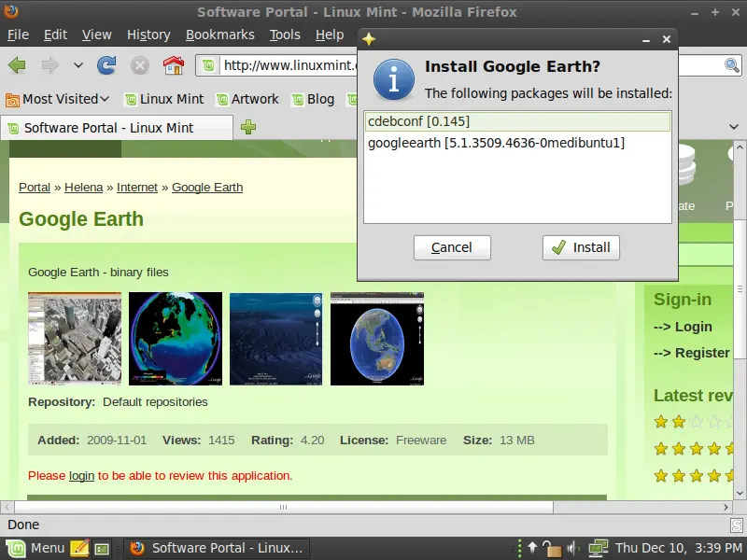Click the blue info icon in the dialog
The height and width of the screenshot is (560, 747).
(394, 79)
